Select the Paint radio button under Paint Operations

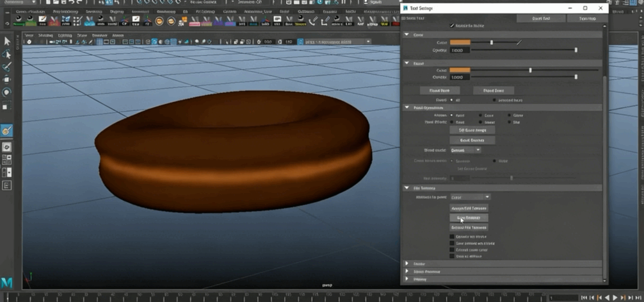click(453, 115)
